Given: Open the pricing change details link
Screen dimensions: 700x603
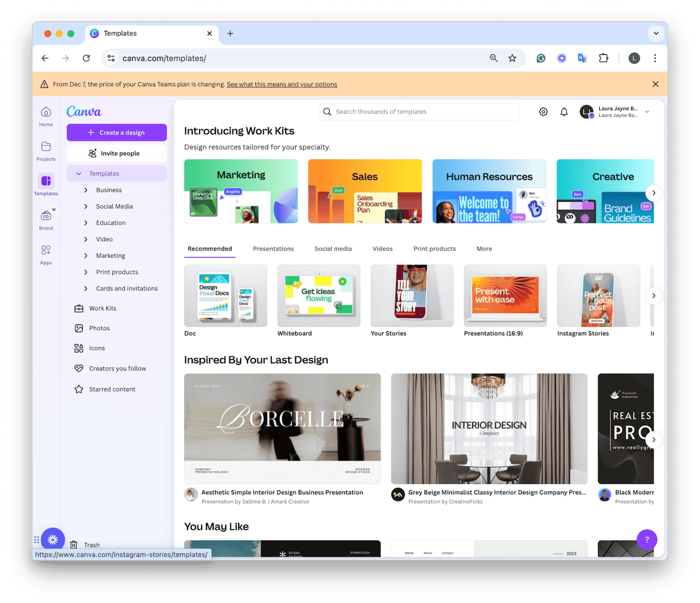Looking at the screenshot, I should 282,84.
